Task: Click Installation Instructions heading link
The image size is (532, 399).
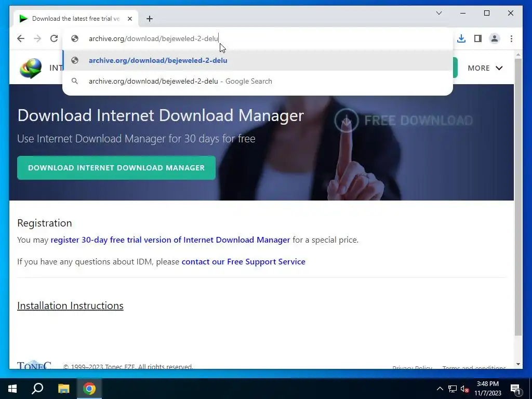Action: click(x=70, y=305)
